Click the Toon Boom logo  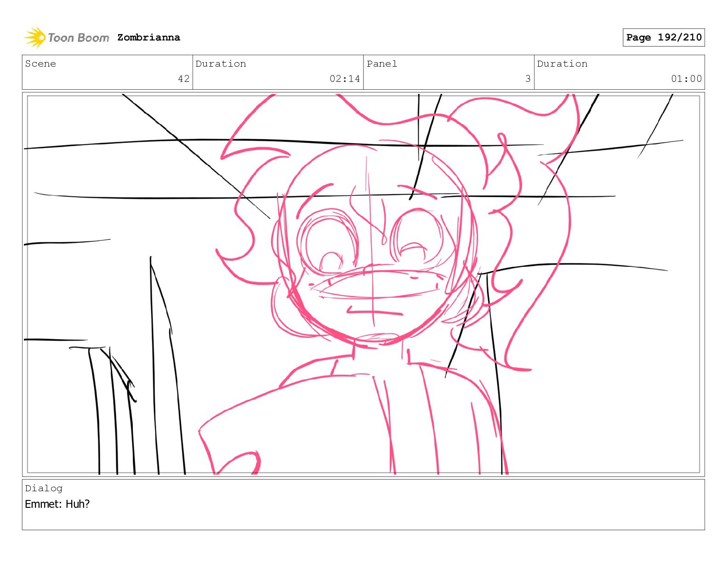(x=67, y=37)
